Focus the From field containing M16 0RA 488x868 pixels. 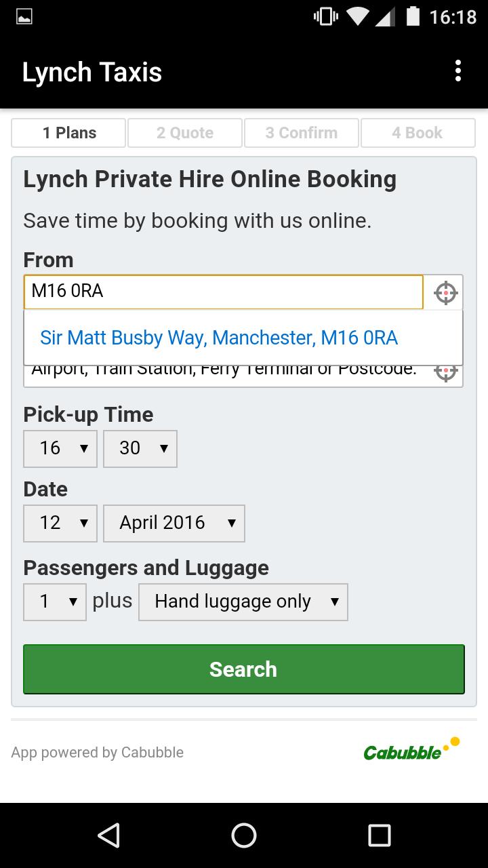[x=224, y=292]
